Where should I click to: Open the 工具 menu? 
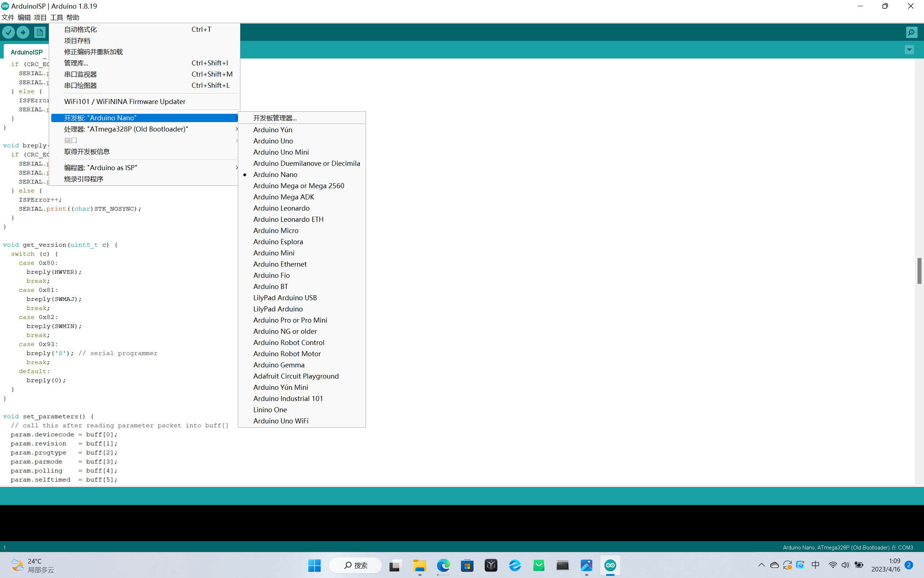pos(57,17)
